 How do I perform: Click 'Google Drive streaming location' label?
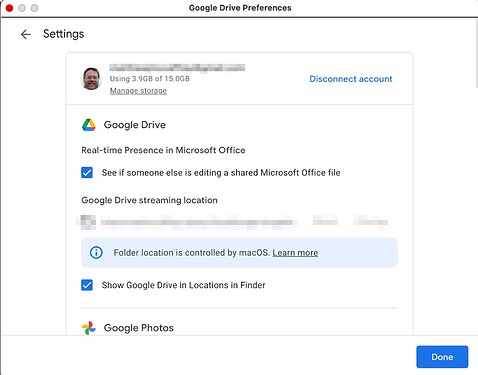(149, 200)
